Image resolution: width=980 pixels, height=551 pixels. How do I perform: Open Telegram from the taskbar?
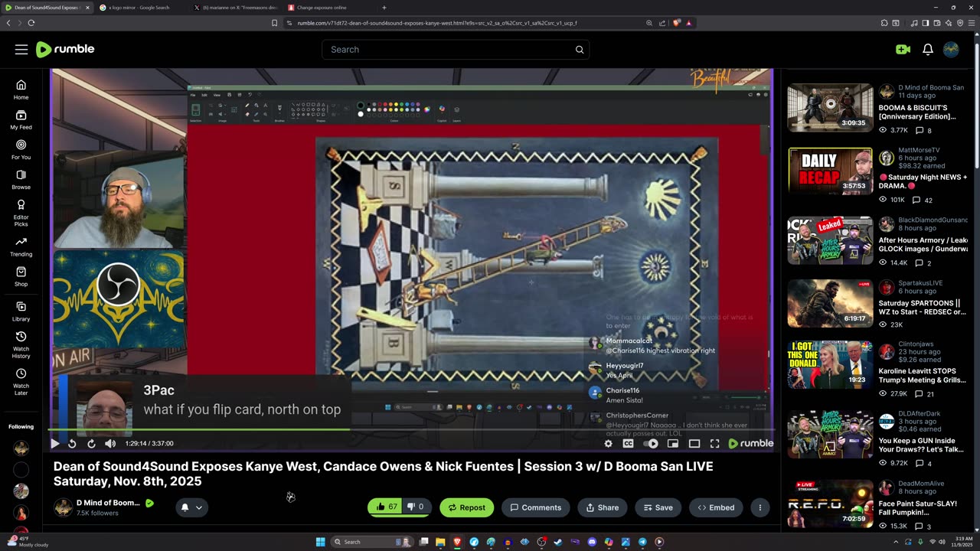pos(642,542)
